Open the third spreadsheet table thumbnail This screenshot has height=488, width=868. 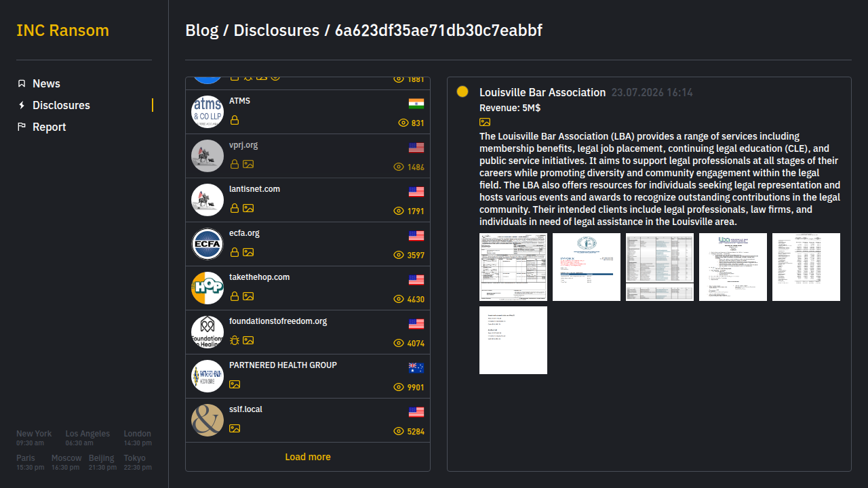(x=660, y=267)
